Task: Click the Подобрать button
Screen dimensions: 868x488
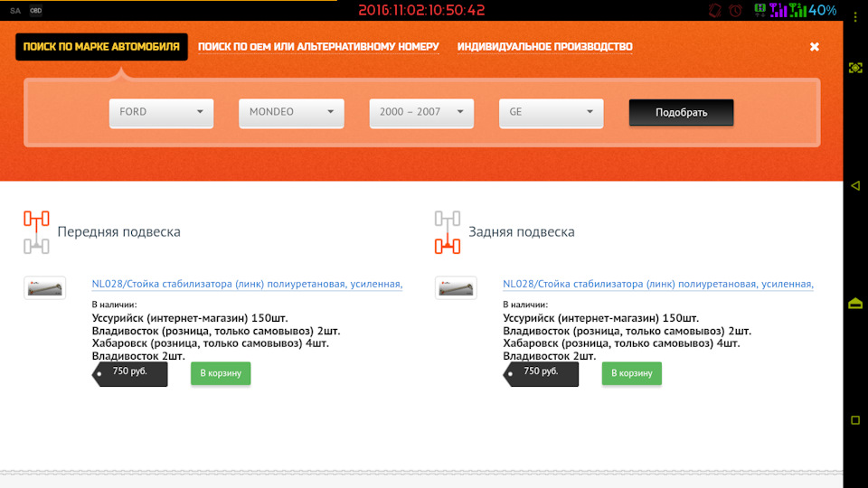Action: [x=681, y=112]
